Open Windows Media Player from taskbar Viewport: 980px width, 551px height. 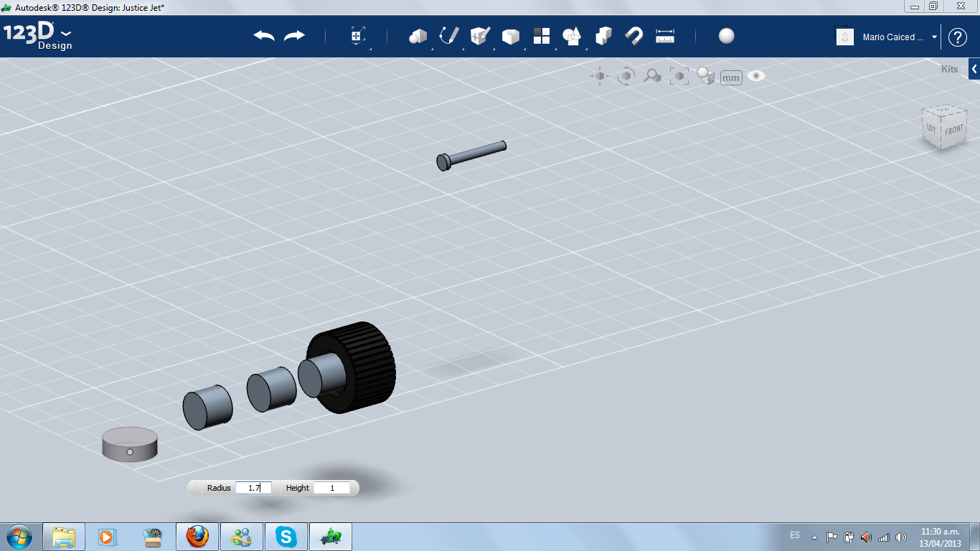(107, 537)
